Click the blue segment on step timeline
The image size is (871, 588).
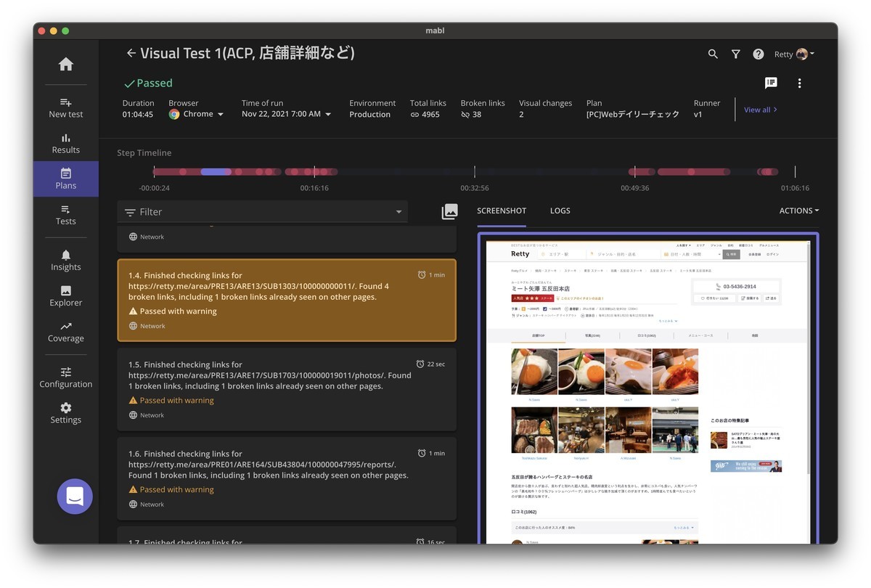(216, 172)
